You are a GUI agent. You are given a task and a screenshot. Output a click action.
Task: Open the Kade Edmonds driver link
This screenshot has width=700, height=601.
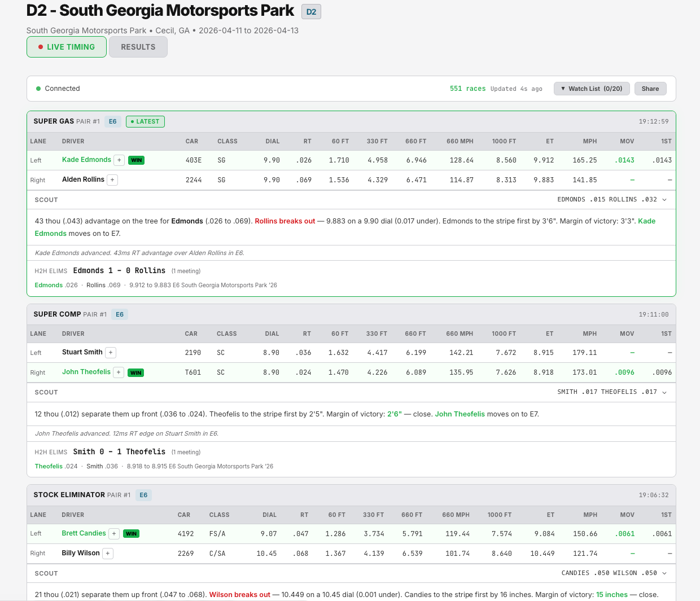86,160
